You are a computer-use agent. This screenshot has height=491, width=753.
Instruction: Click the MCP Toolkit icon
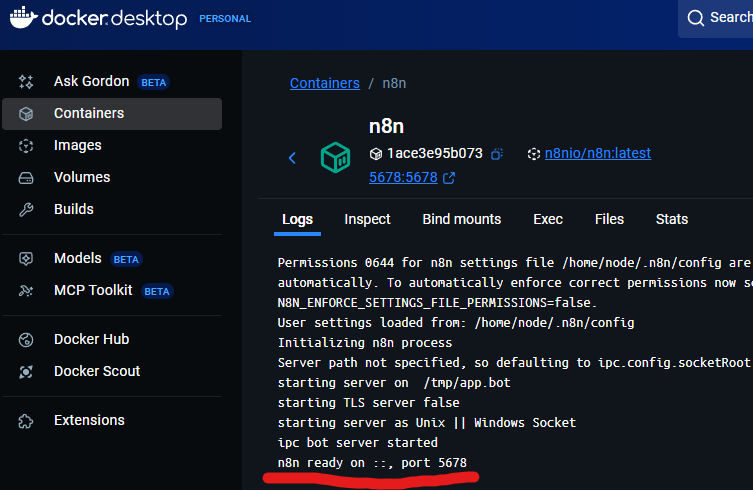coord(26,291)
